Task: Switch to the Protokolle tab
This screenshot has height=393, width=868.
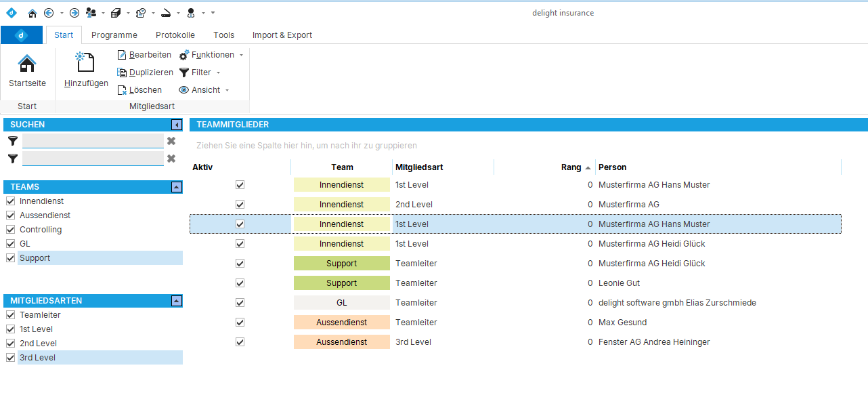Action: coord(175,35)
